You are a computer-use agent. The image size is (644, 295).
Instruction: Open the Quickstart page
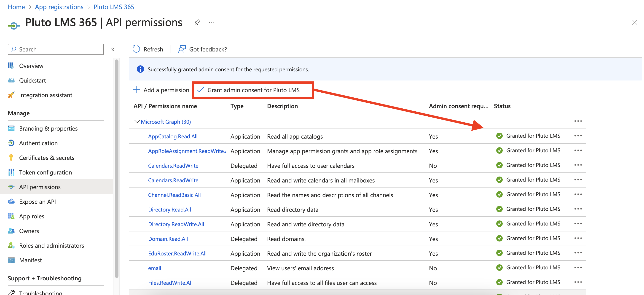(32, 80)
